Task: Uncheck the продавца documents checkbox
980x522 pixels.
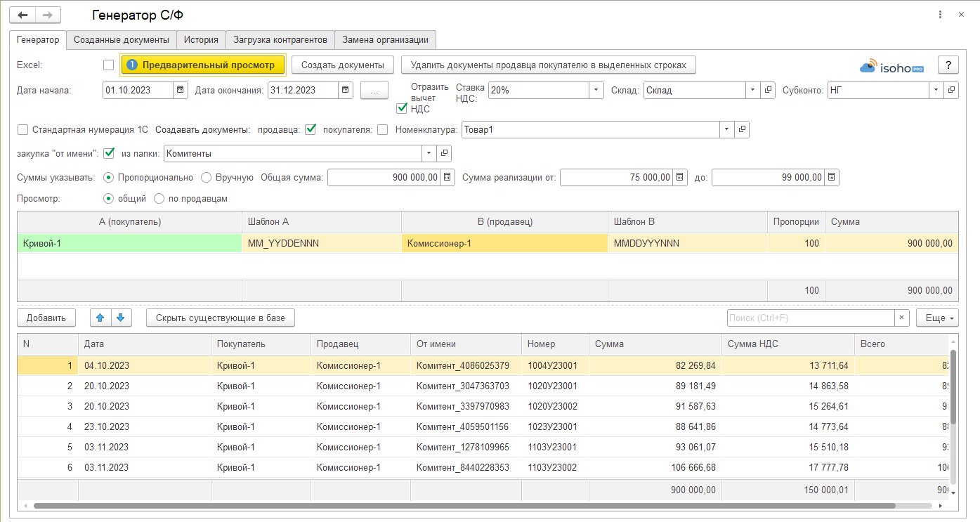Action: [311, 129]
